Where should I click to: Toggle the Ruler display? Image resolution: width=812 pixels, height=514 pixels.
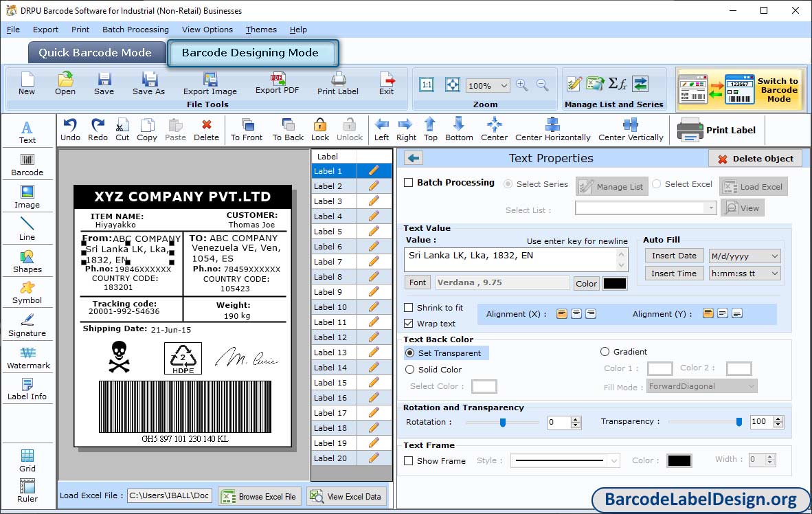coord(27,491)
